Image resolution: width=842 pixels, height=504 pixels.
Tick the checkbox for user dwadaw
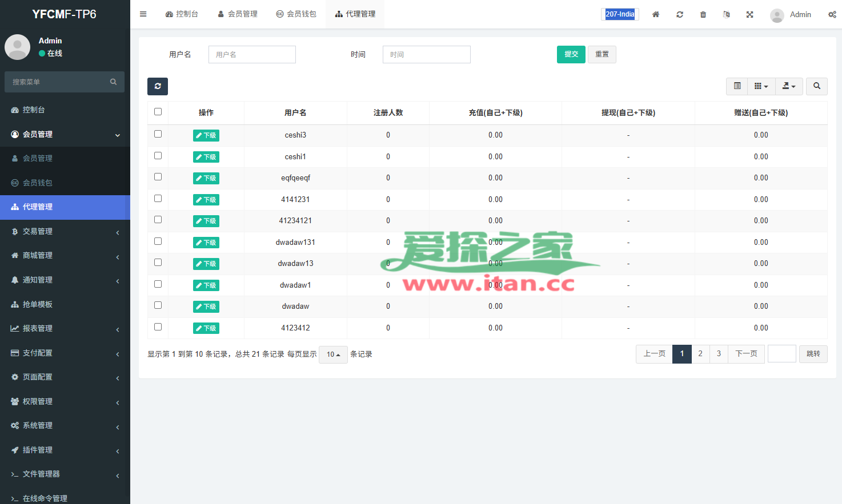point(158,305)
